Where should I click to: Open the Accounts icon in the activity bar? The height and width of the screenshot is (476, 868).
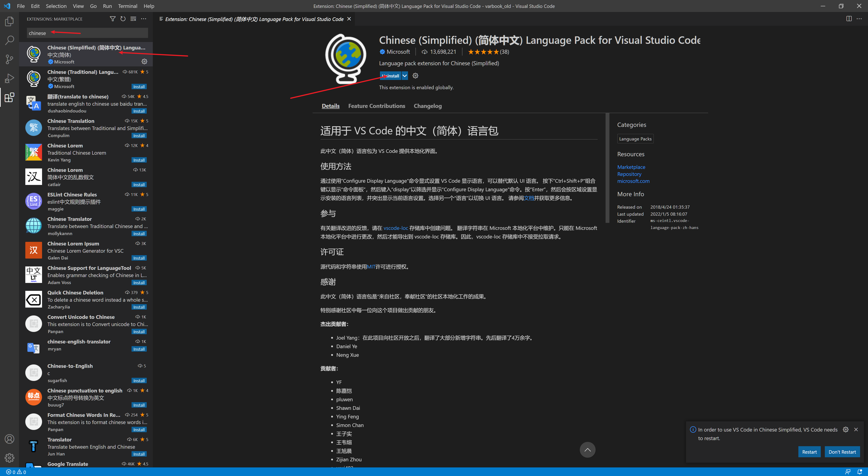(x=9, y=439)
